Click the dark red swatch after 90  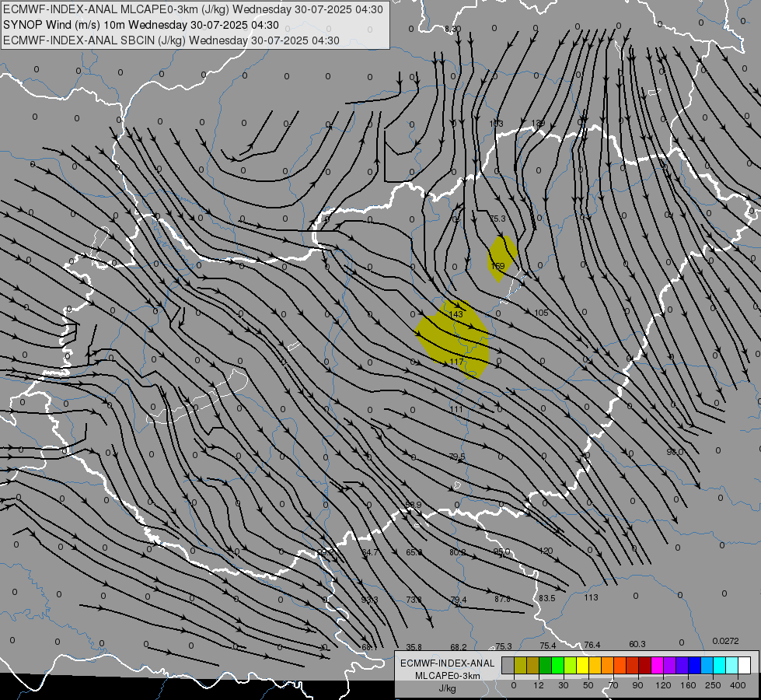[644, 665]
